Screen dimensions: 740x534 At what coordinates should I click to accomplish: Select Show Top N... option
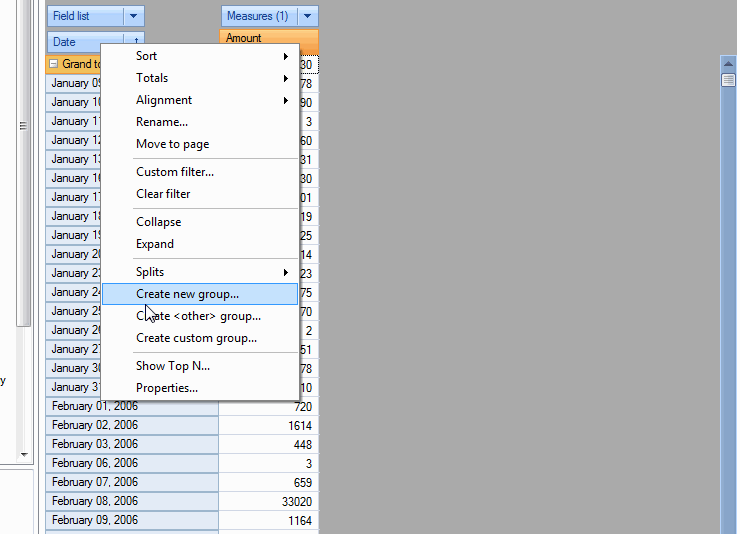[172, 366]
